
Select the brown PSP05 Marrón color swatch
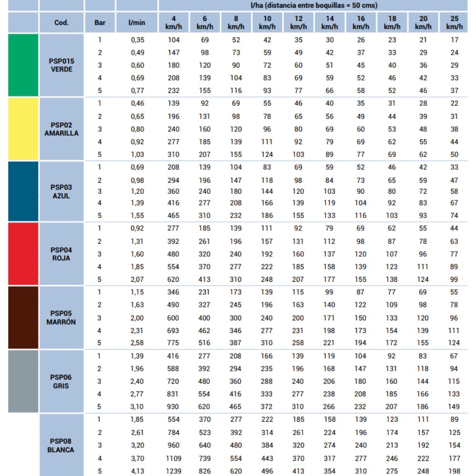[x=23, y=317]
